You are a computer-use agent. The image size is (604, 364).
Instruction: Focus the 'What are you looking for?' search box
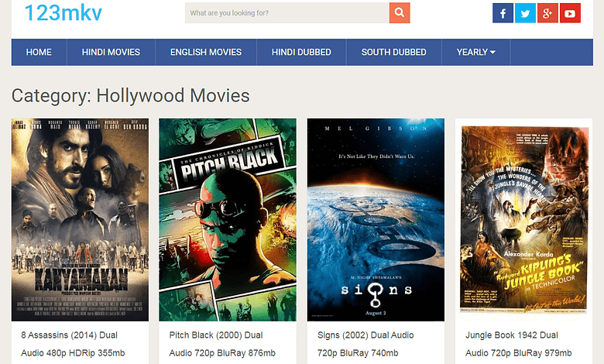[x=287, y=12]
